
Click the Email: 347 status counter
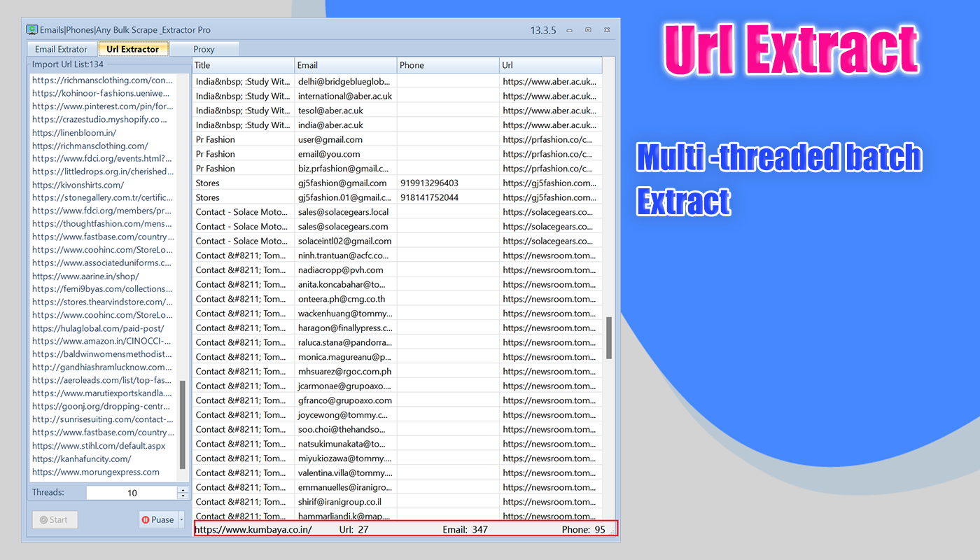point(465,530)
